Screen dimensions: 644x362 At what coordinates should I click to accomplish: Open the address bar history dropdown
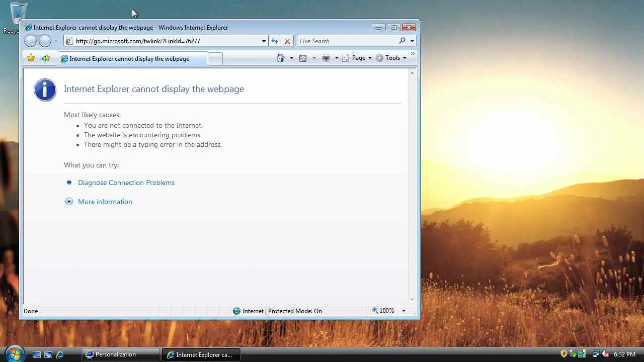(264, 41)
